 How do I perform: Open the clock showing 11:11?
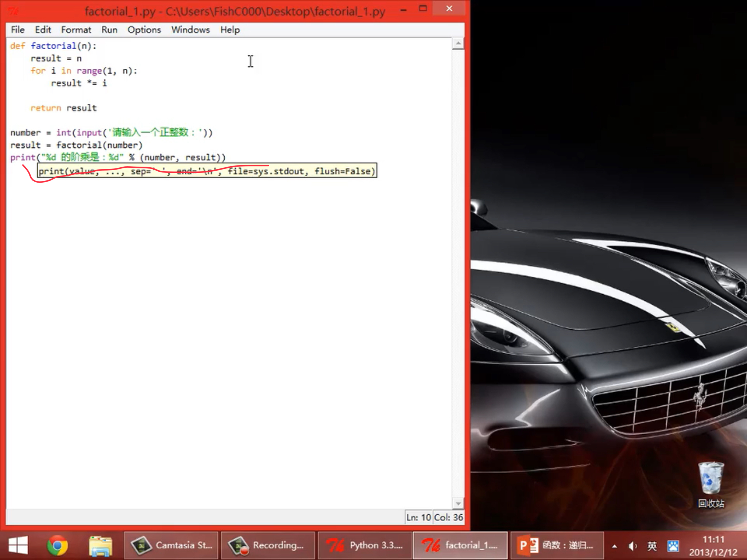point(713,546)
